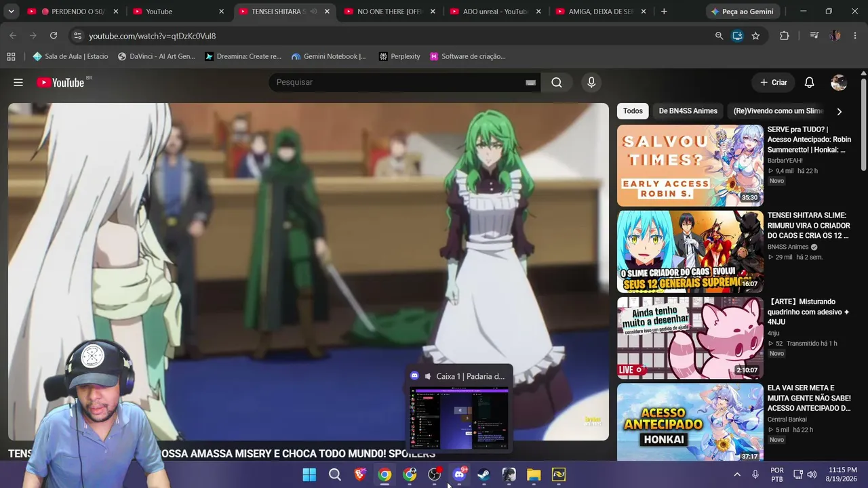Open OBS Studio from the taskbar
868x488 pixels.
[435, 474]
